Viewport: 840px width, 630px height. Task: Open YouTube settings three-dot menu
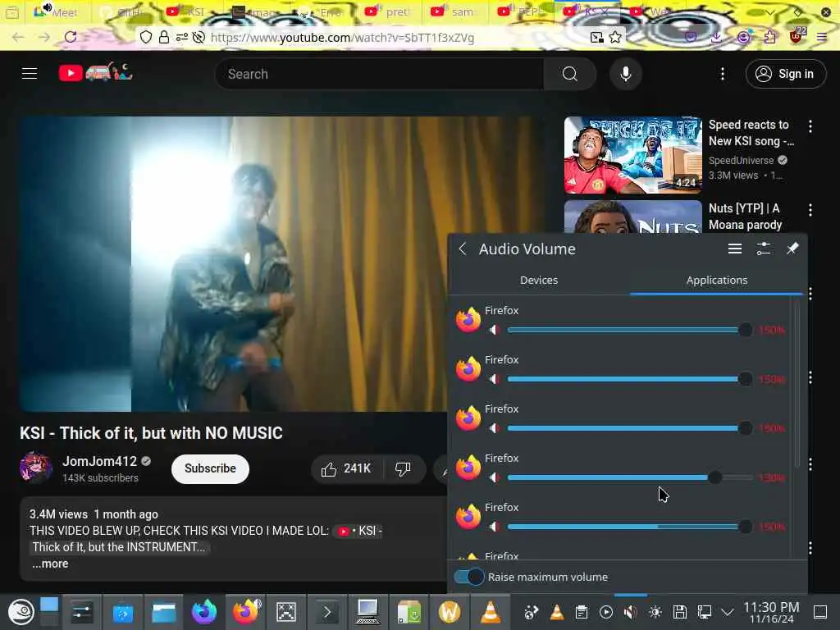click(723, 74)
